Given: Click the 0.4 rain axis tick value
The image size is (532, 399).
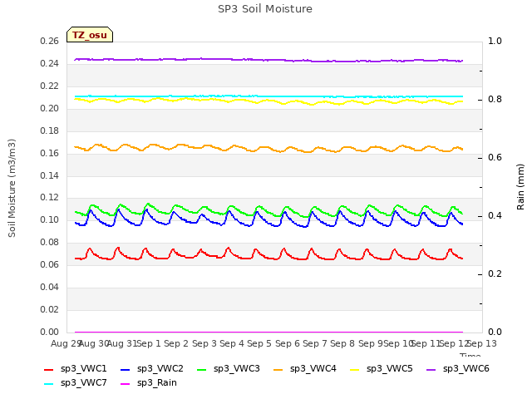Looking at the screenshot, I should [x=495, y=216].
